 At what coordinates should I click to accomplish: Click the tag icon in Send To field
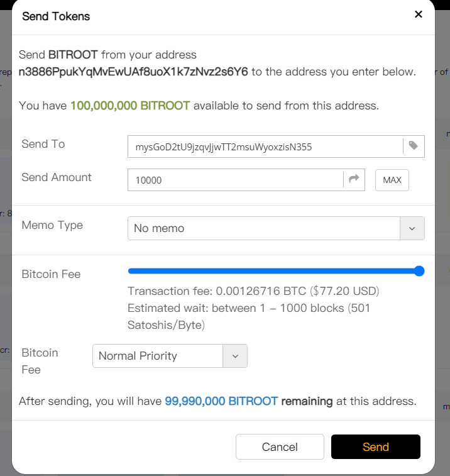tap(414, 146)
